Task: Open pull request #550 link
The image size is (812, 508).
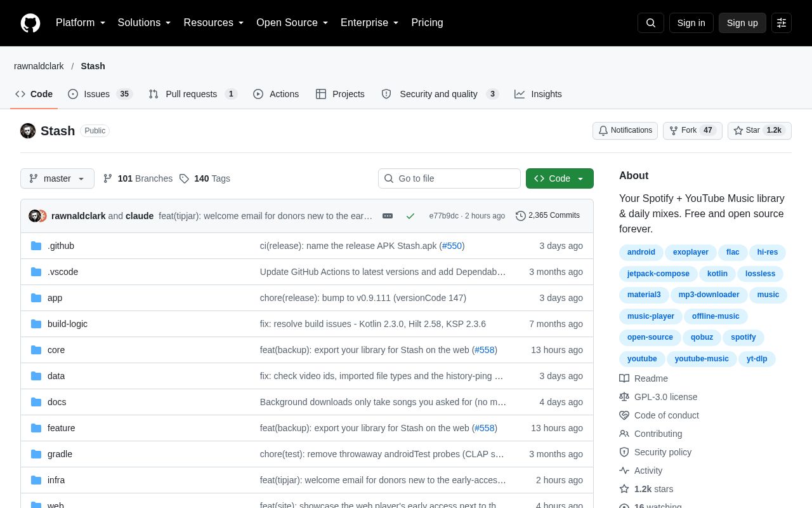Action: 452,246
